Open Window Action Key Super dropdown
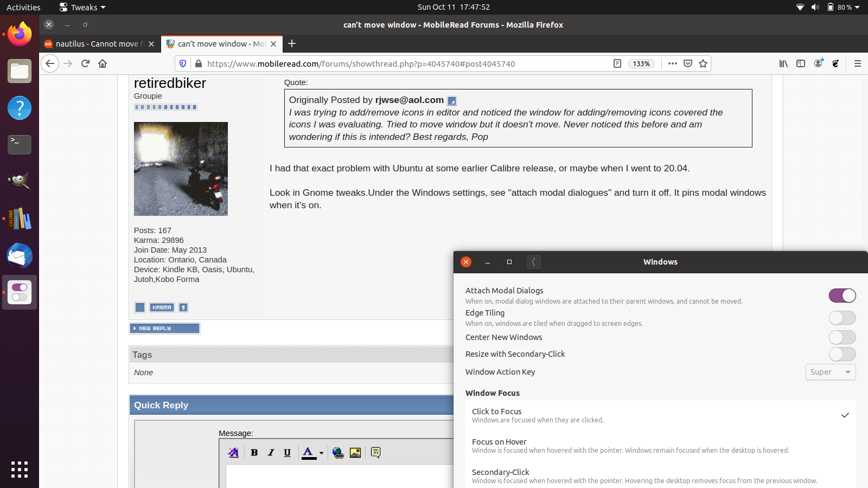 point(831,372)
